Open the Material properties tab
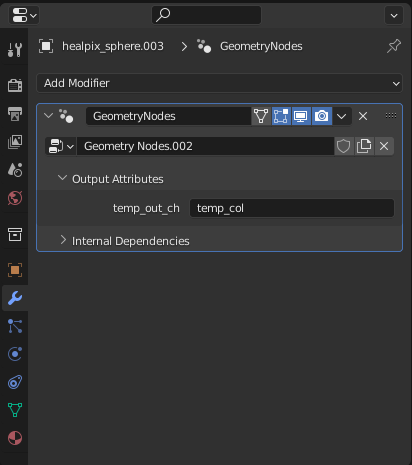This screenshot has width=412, height=465. (15, 438)
